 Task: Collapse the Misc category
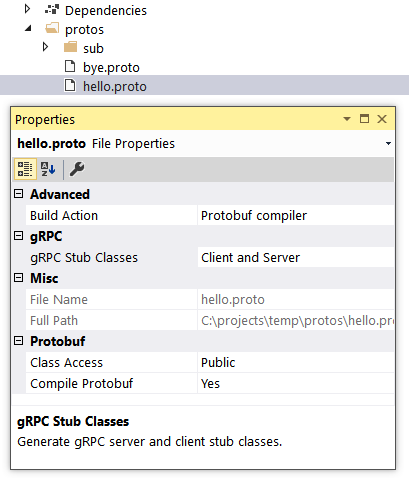click(x=19, y=278)
